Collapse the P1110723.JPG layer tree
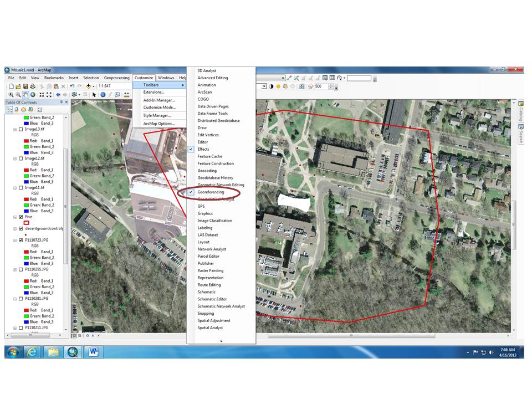This screenshot has height=399, width=532. pos(15,240)
